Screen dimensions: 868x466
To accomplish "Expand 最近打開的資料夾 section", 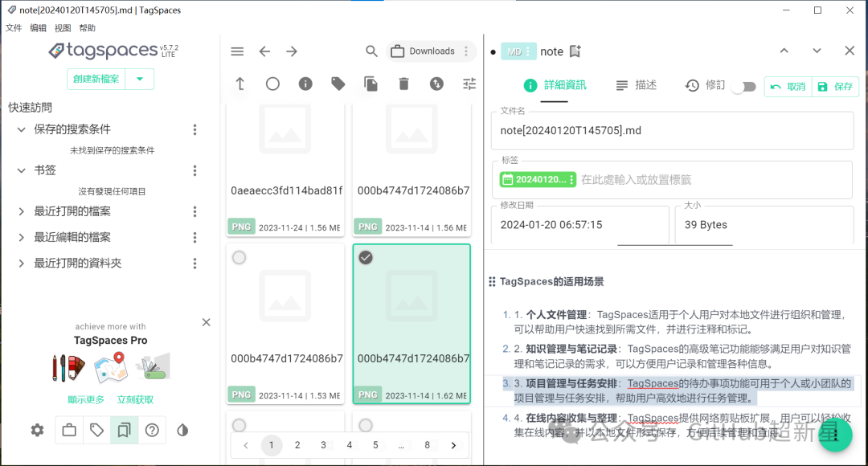I will [x=21, y=264].
